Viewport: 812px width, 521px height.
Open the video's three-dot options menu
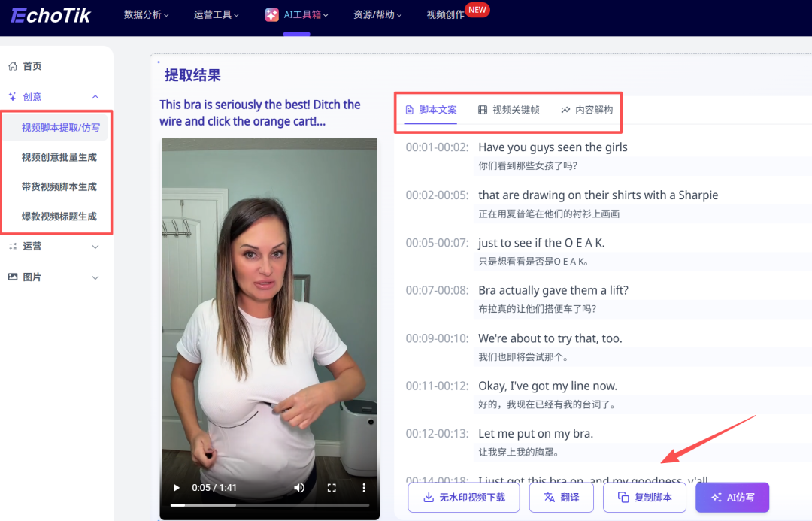[363, 488]
